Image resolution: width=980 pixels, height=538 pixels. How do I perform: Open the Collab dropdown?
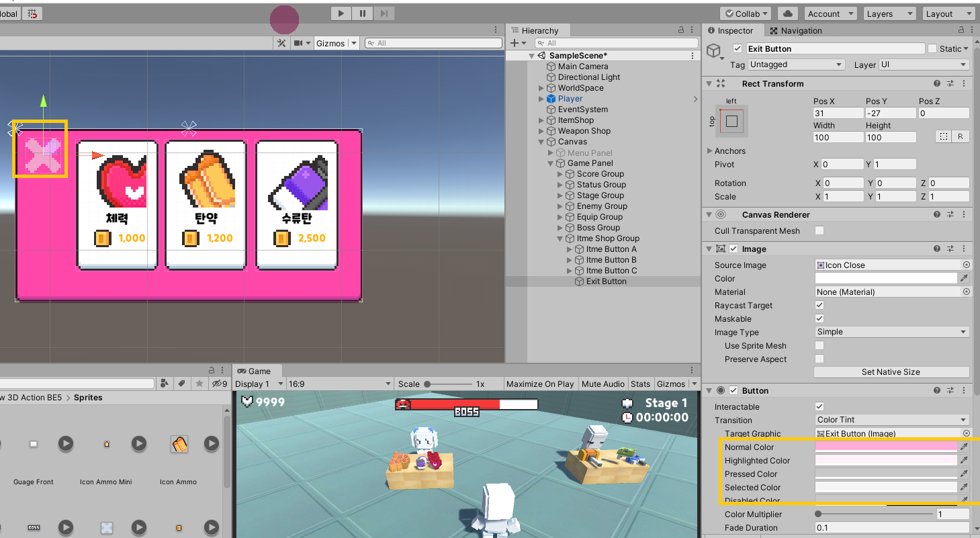tap(746, 13)
